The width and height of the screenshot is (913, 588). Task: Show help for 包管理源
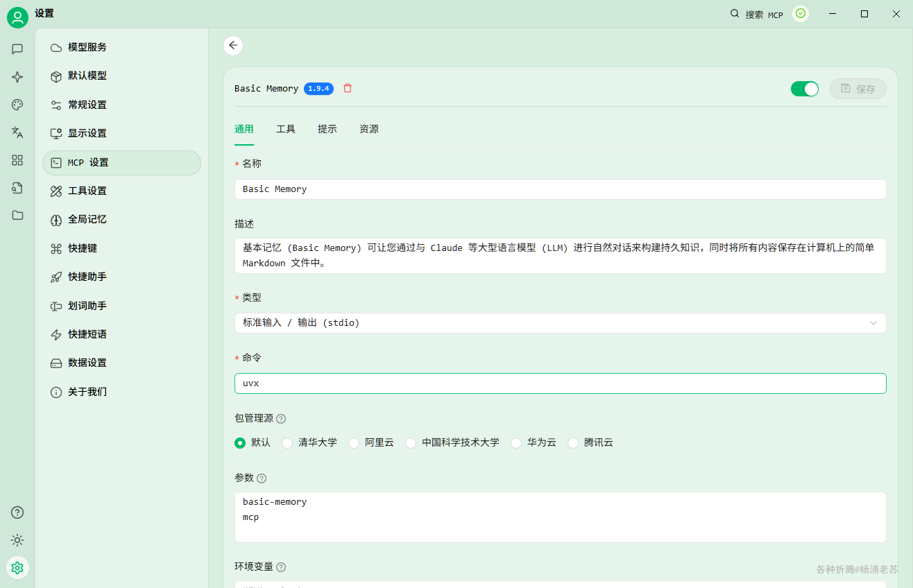[281, 419]
